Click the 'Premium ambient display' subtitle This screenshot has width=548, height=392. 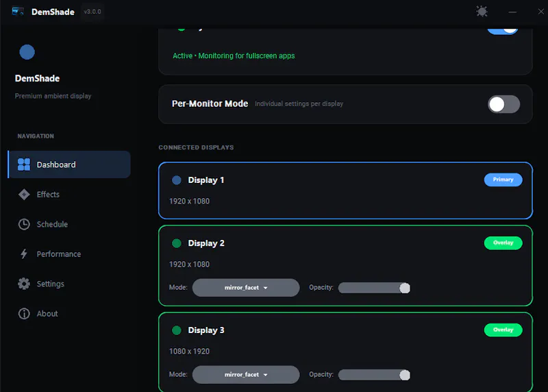(x=53, y=96)
